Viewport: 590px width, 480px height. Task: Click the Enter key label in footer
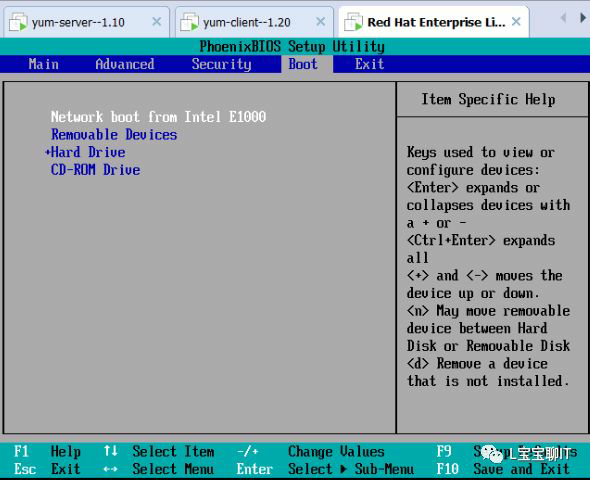[x=255, y=469]
